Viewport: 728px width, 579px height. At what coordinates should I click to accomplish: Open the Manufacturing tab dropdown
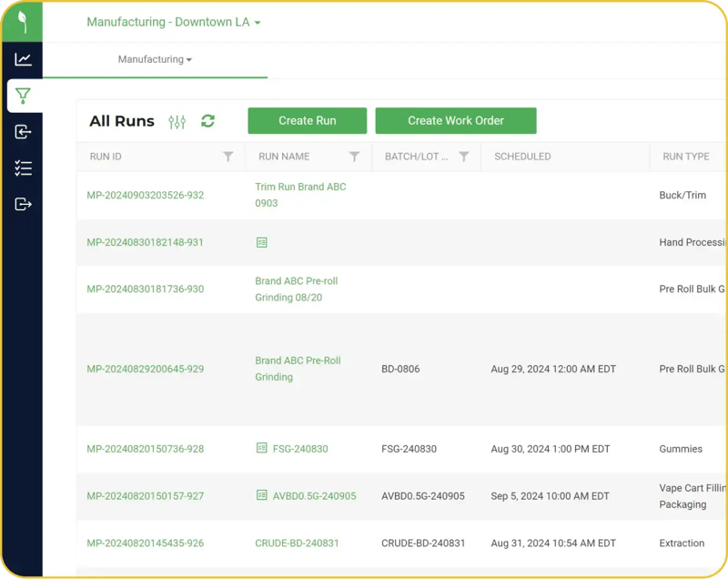155,59
